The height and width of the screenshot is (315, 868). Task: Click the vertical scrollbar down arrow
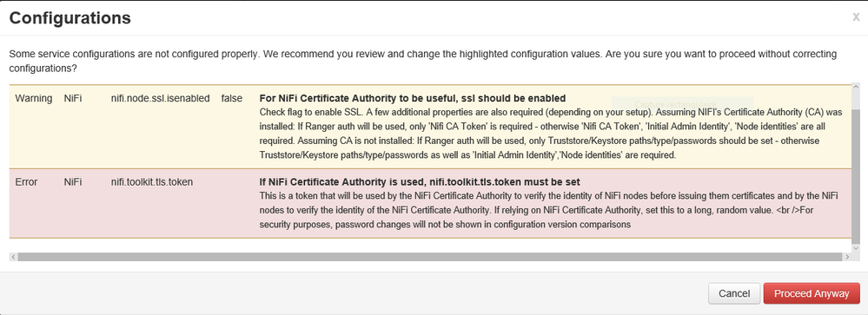click(856, 249)
